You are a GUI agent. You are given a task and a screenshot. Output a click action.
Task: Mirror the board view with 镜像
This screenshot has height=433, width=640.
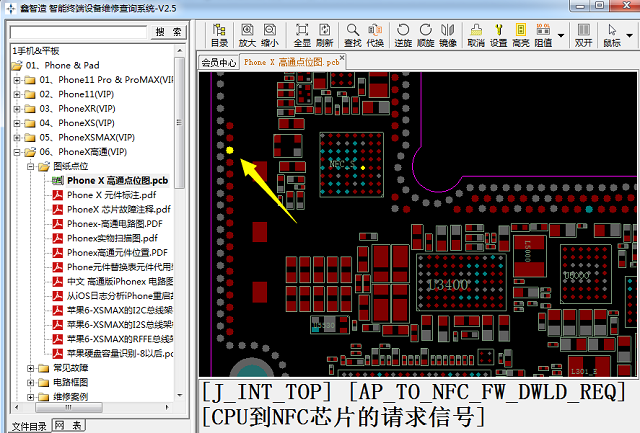pyautogui.click(x=448, y=35)
